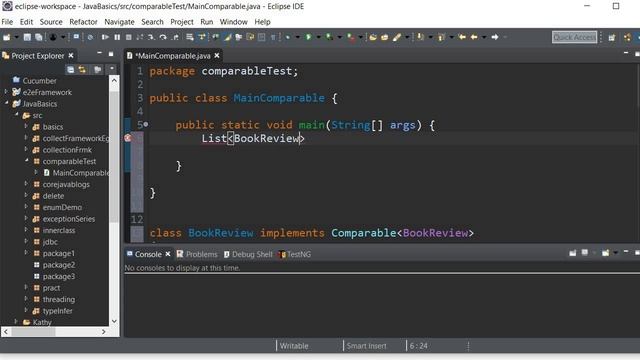Toggle Link with Editor in Project Explorer
The height and width of the screenshot is (360, 640).
coord(82,69)
